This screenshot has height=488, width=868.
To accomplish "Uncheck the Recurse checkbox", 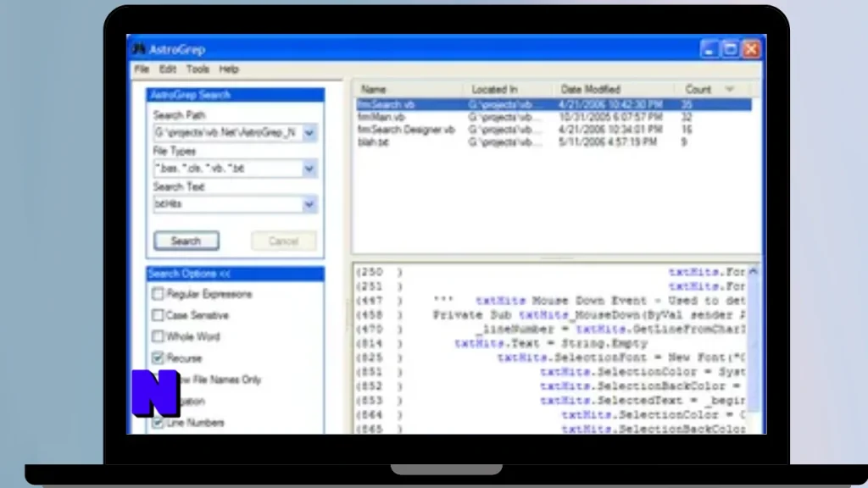I will 158,358.
